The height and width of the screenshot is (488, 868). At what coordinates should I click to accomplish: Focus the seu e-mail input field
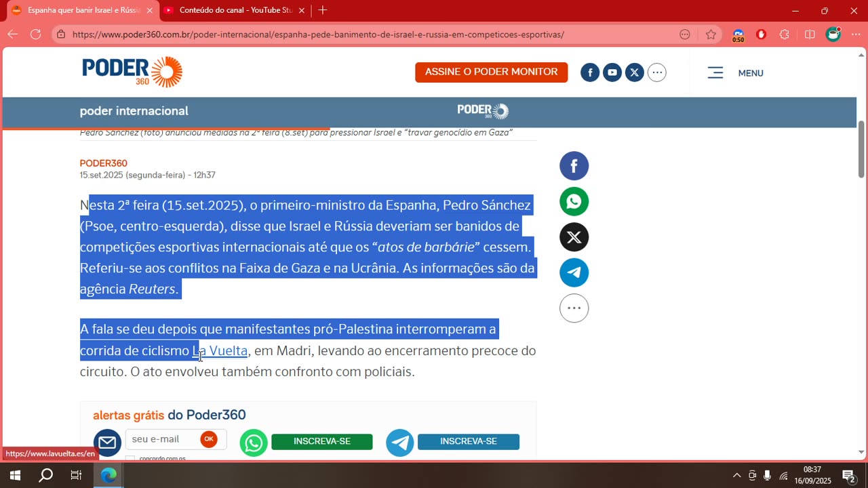point(163,439)
